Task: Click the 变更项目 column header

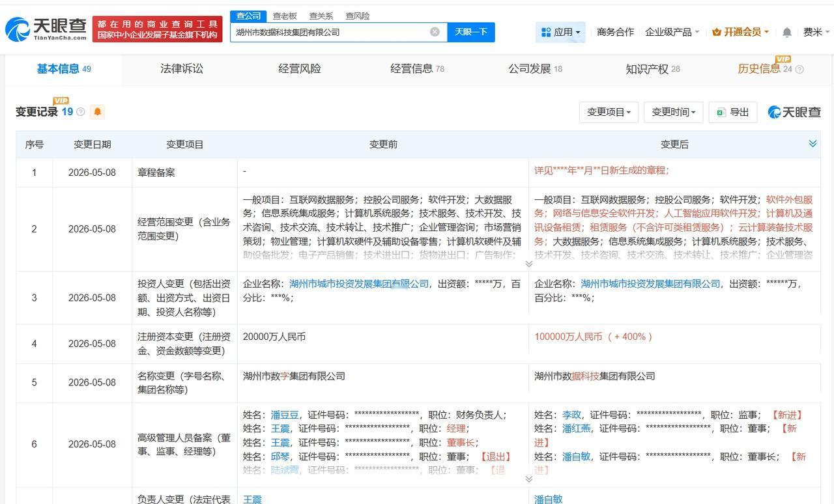Action: [x=184, y=145]
